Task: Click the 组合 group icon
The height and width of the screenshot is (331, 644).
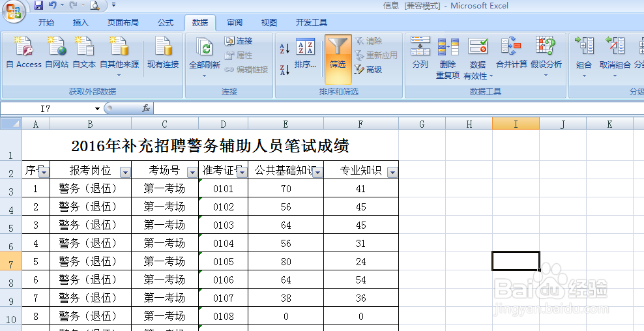Action: click(584, 46)
